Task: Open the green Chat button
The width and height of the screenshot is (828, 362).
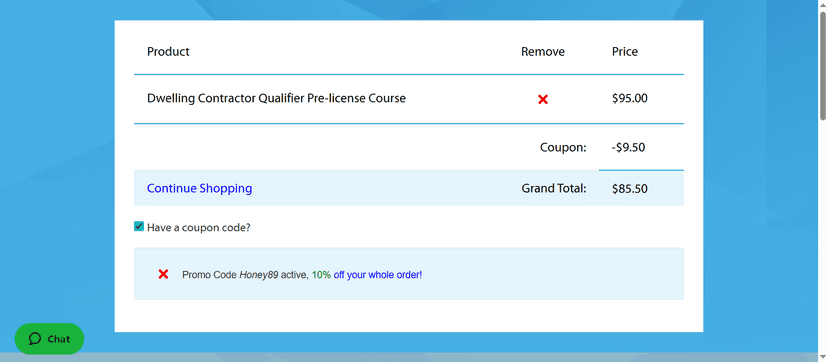Action: pyautogui.click(x=49, y=339)
